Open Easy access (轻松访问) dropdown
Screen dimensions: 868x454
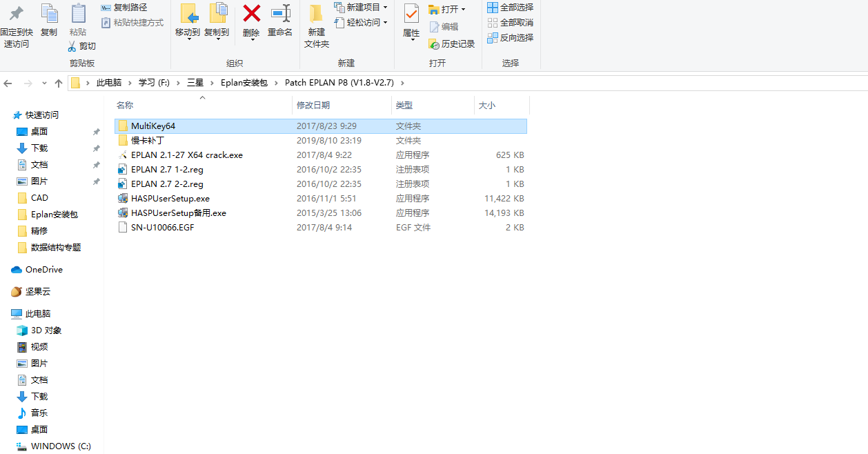[360, 23]
